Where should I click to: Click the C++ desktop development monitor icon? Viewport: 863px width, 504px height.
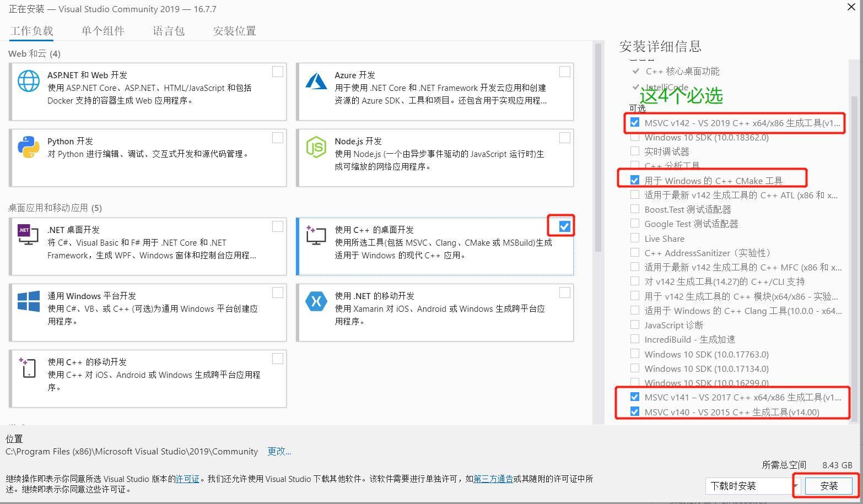[x=316, y=235]
